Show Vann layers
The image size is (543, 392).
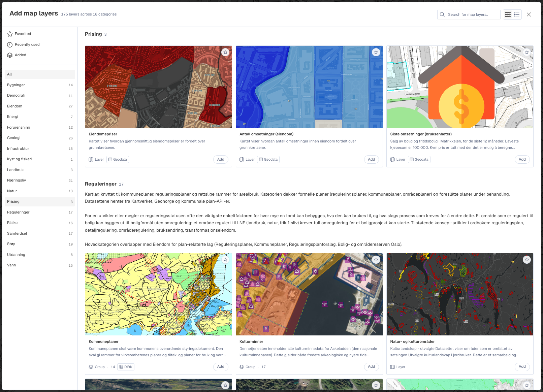(40, 265)
